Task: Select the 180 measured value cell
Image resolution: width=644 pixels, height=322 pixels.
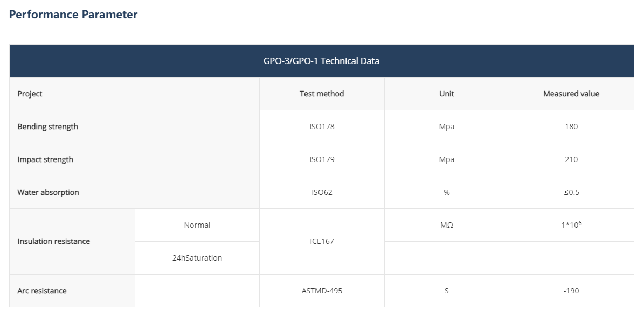Action: tap(571, 127)
